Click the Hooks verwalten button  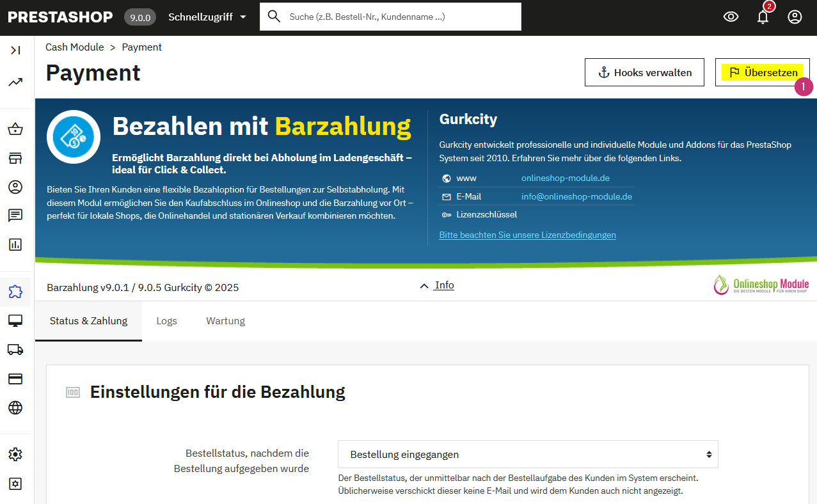coord(644,72)
